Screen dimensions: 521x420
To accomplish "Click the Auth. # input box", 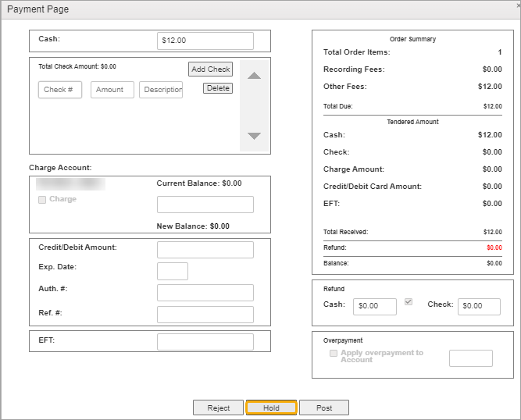I will point(205,293).
